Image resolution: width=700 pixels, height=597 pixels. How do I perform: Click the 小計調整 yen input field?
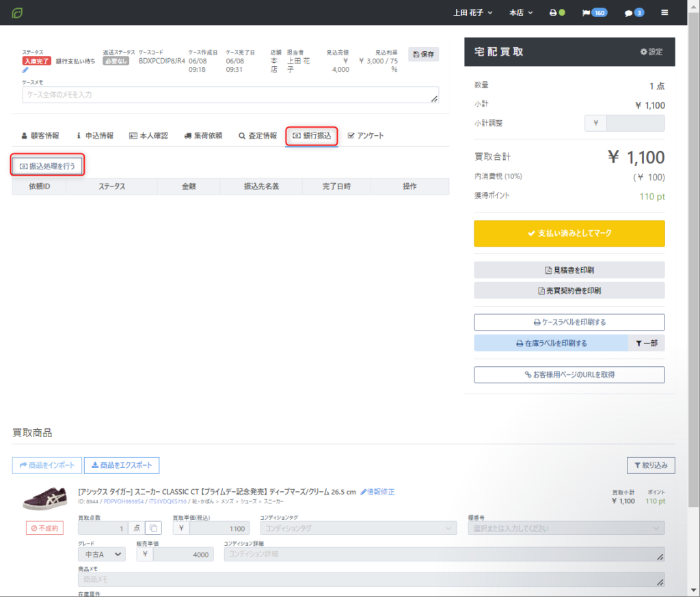pos(635,123)
